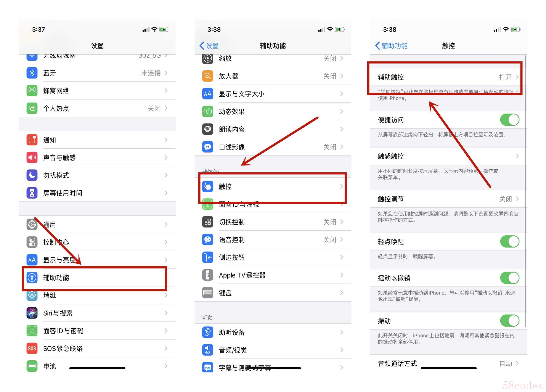Open 触感触控 chevron arrow
Image resolution: width=546 pixels, height=392 pixels.
tap(517, 156)
